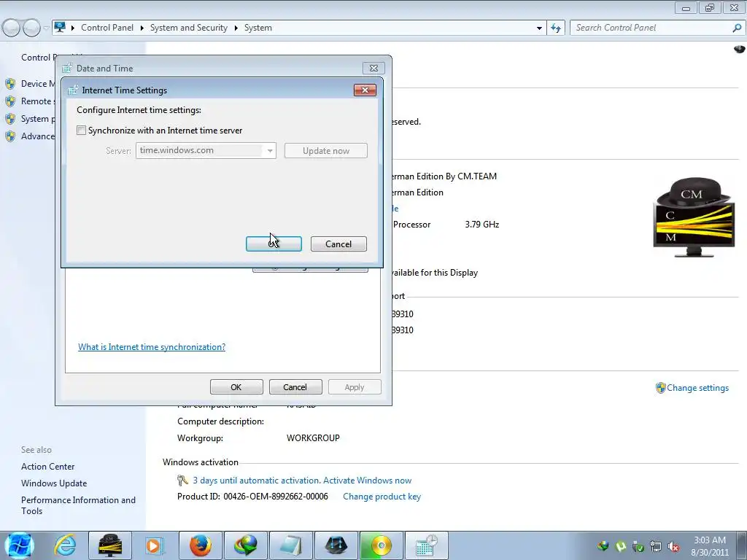This screenshot has height=560, width=747.
Task: Click Control Panel in the breadcrumb
Action: click(x=107, y=28)
